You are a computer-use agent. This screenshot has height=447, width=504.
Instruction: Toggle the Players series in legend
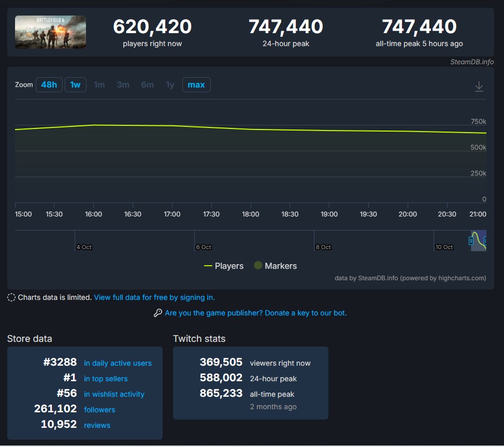tap(224, 266)
